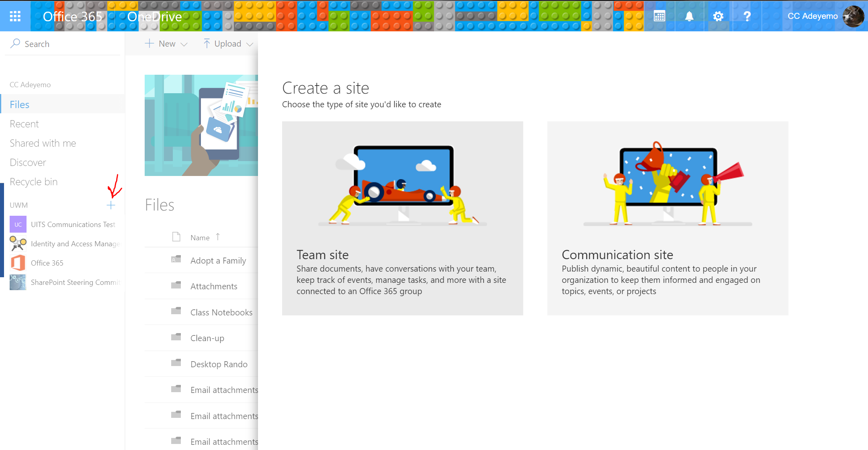Screen dimensions: 868x450
Task: Click the Identity and Access Management site icon
Action: point(18,243)
